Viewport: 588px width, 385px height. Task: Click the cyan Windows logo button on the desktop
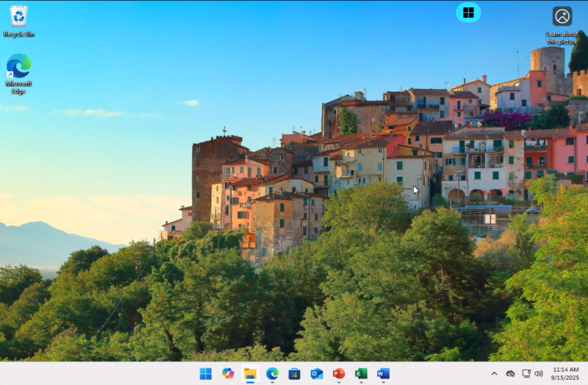[469, 13]
